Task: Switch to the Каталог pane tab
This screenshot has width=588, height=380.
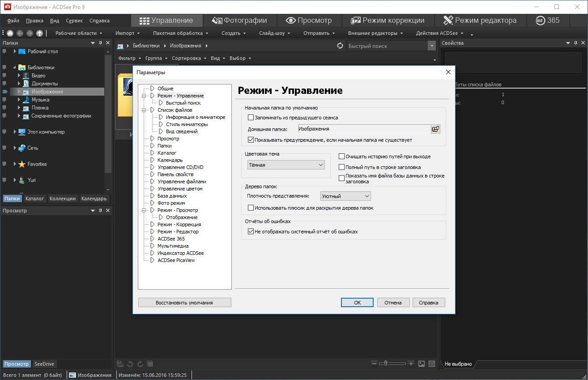Action: (x=34, y=198)
